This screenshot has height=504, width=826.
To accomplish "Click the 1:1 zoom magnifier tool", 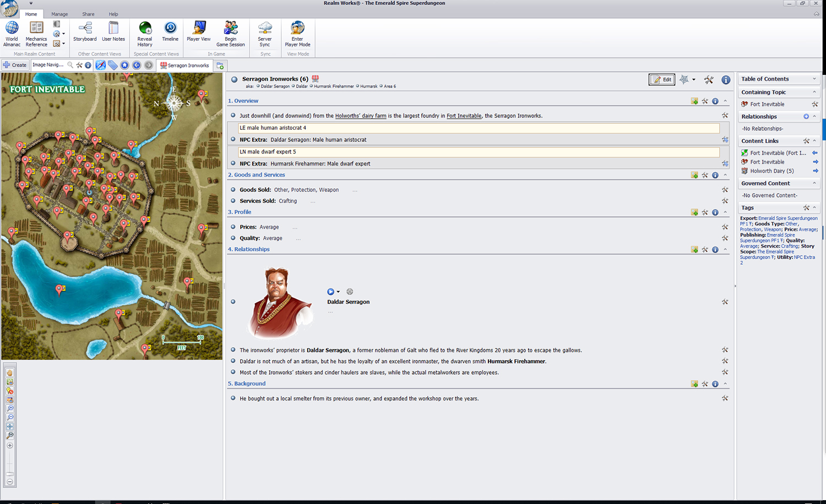I will coord(10,435).
